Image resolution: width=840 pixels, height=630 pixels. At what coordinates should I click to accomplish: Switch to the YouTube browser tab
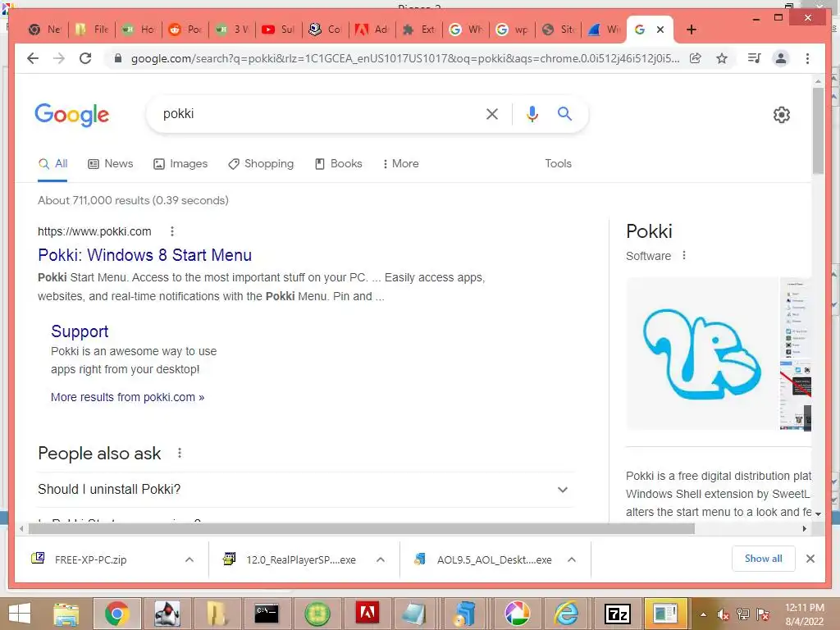pos(278,30)
